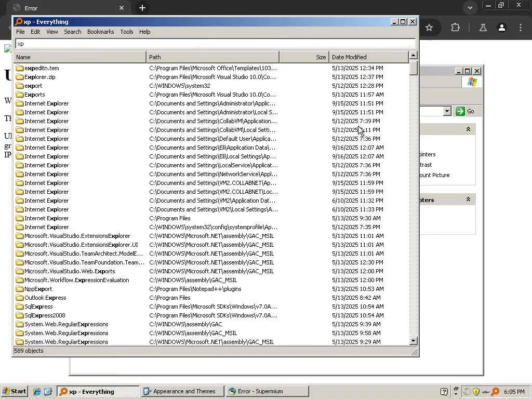
Task: Open the browser profile avatar icon
Action: 502,28
